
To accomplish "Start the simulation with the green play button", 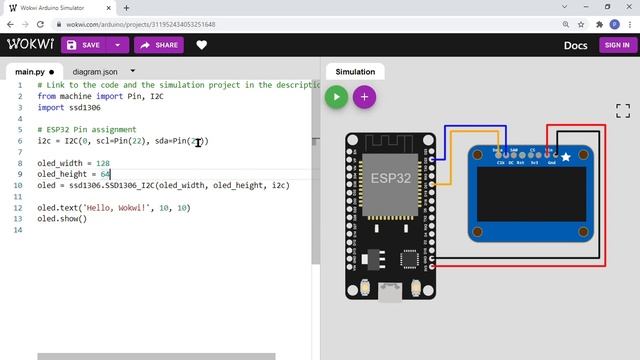I will [x=336, y=97].
